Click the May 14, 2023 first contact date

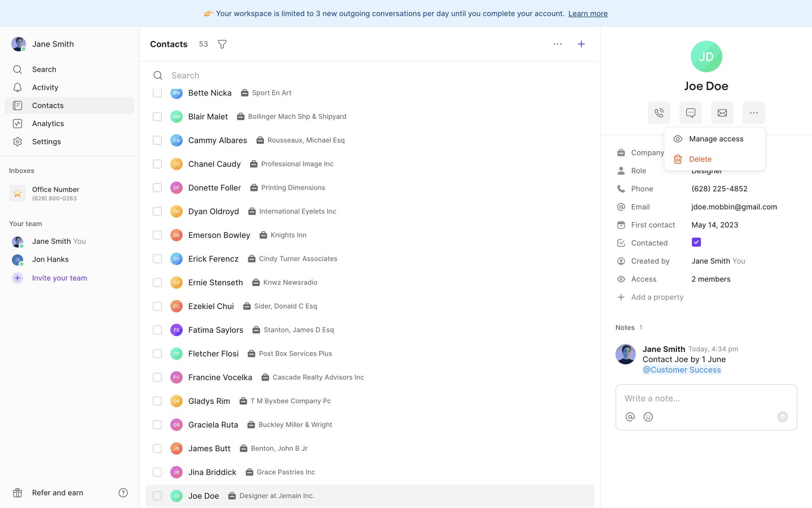pos(715,225)
